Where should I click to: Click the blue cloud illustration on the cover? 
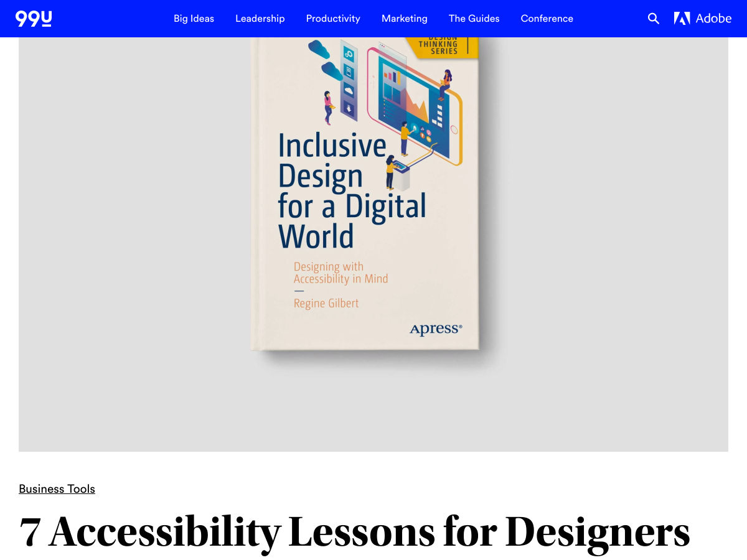pyautogui.click(x=319, y=49)
